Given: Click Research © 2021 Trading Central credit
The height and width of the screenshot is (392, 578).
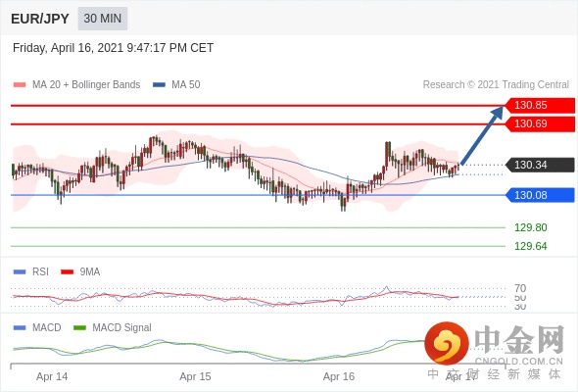Looking at the screenshot, I should point(496,85).
